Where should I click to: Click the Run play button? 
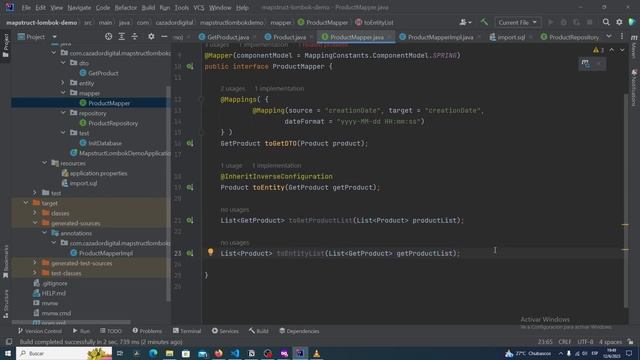click(551, 22)
